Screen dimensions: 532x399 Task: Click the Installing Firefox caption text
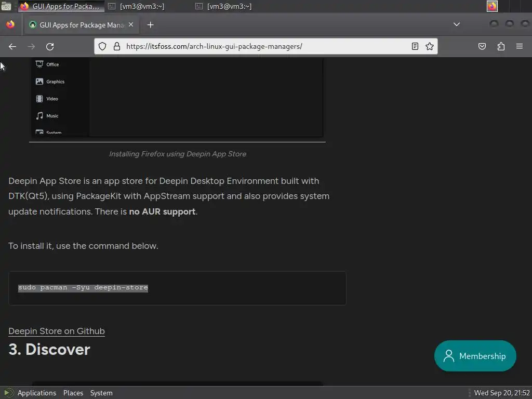178,154
